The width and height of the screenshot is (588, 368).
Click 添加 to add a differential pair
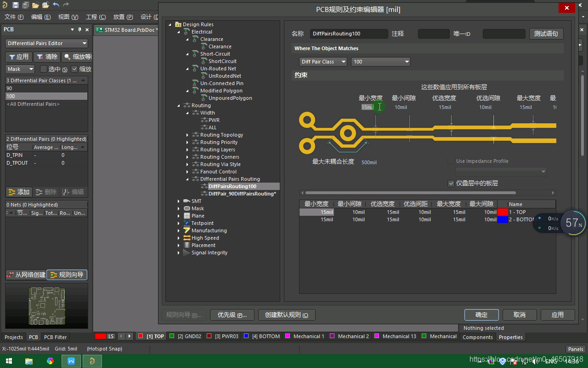click(19, 192)
